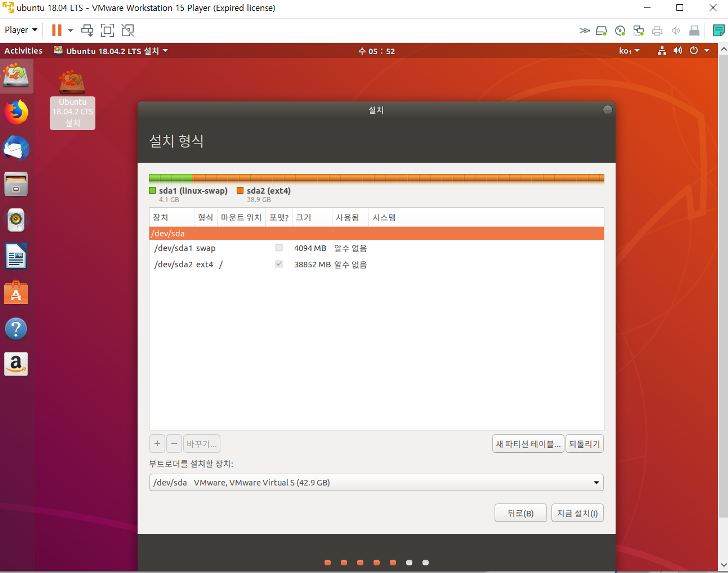Click the 4094 MB size value
The image size is (728, 573).
[310, 248]
